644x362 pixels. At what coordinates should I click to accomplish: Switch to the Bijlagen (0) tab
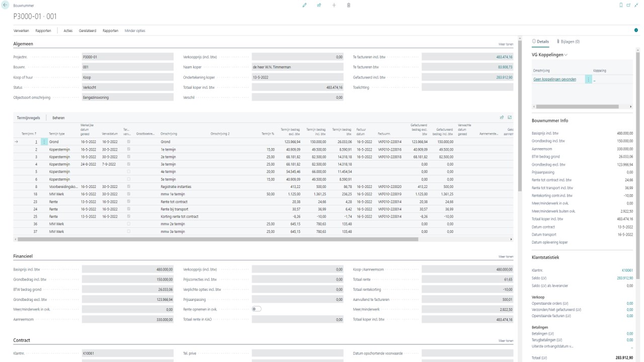[x=568, y=42]
